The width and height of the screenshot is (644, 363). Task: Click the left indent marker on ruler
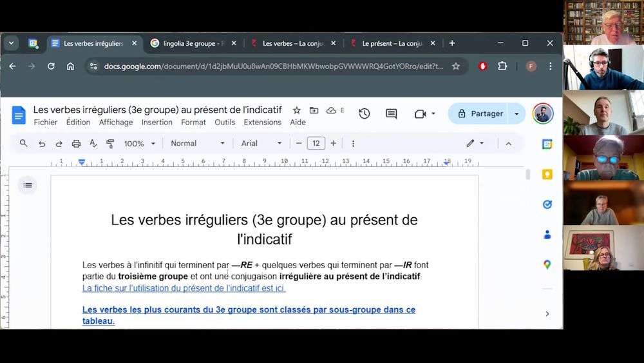click(x=82, y=162)
